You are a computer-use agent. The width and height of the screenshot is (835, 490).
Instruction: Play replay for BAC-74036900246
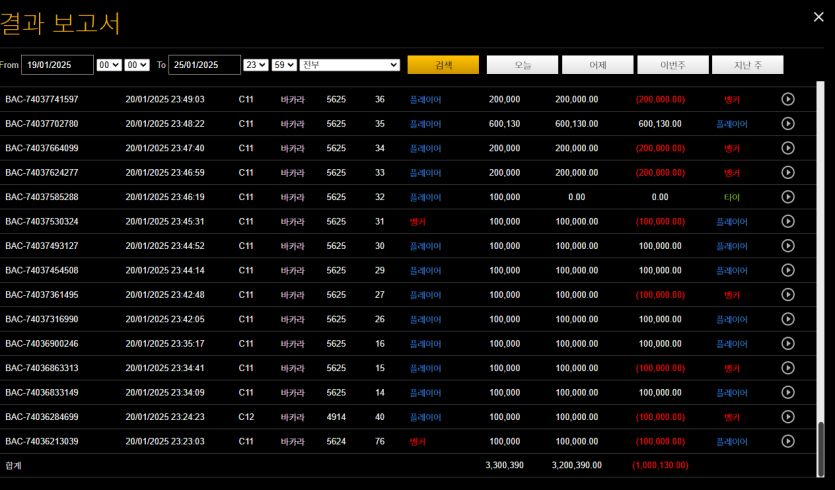(x=787, y=343)
